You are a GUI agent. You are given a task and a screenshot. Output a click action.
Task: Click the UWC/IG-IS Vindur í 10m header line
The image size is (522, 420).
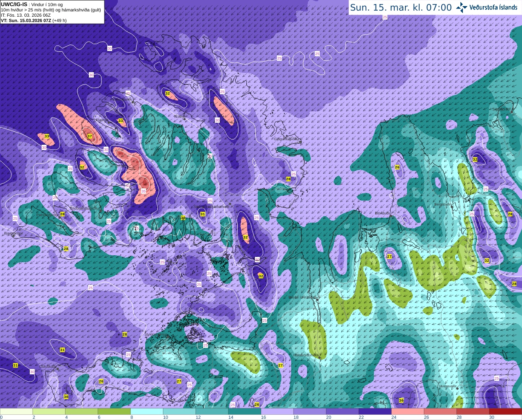tap(32, 4)
